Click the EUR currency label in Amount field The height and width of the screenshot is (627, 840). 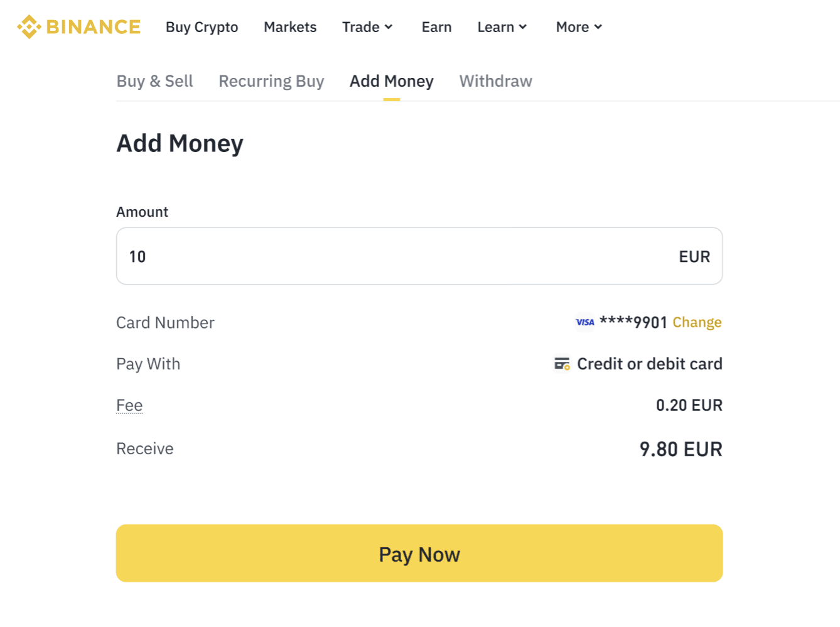point(694,256)
